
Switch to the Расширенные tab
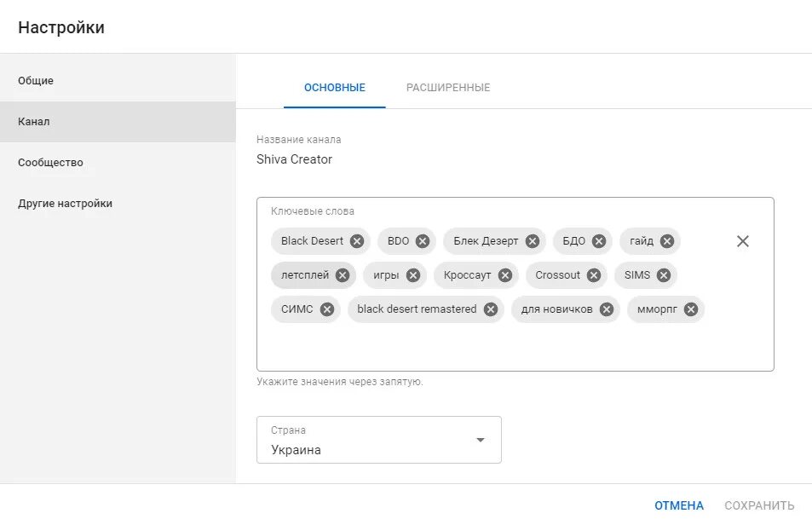(448, 88)
